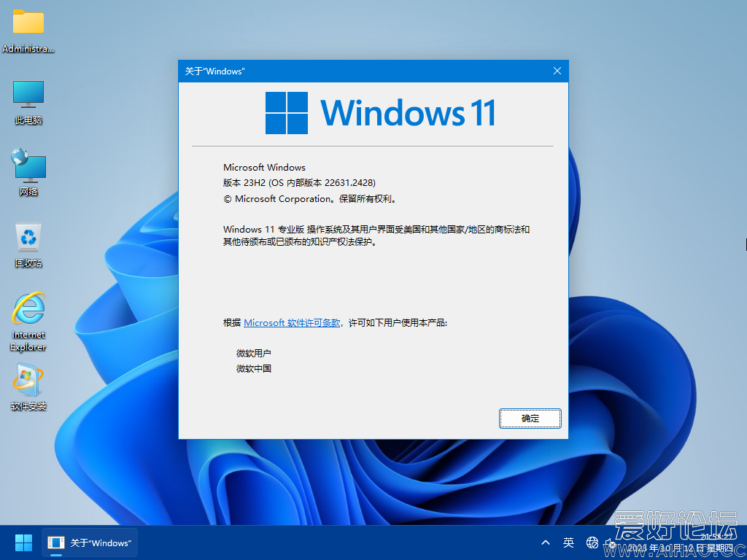The height and width of the screenshot is (560, 747).
Task: Expand the hidden tray icons chevron
Action: coord(546,542)
